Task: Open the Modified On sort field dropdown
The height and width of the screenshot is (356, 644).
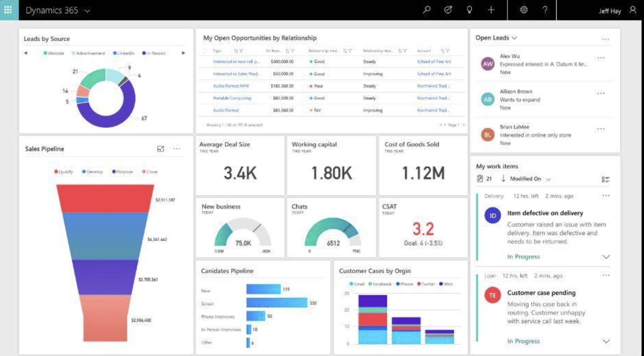Action: click(x=549, y=179)
